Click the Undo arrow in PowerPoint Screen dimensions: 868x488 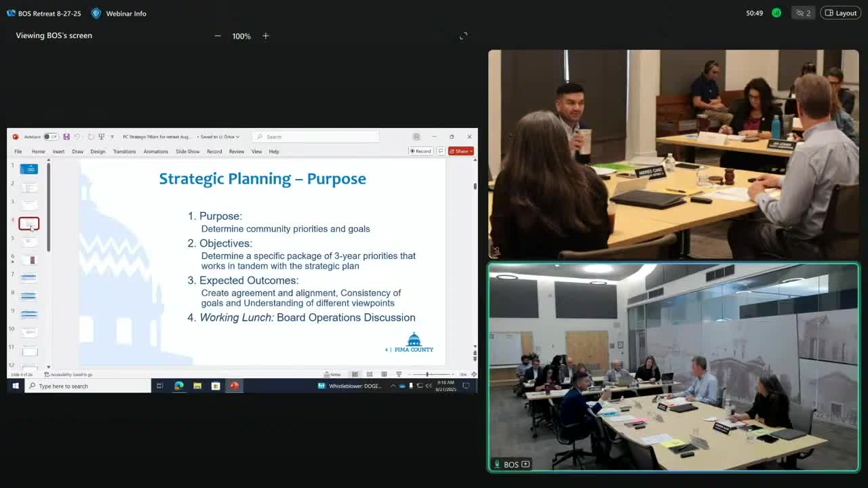point(77,137)
